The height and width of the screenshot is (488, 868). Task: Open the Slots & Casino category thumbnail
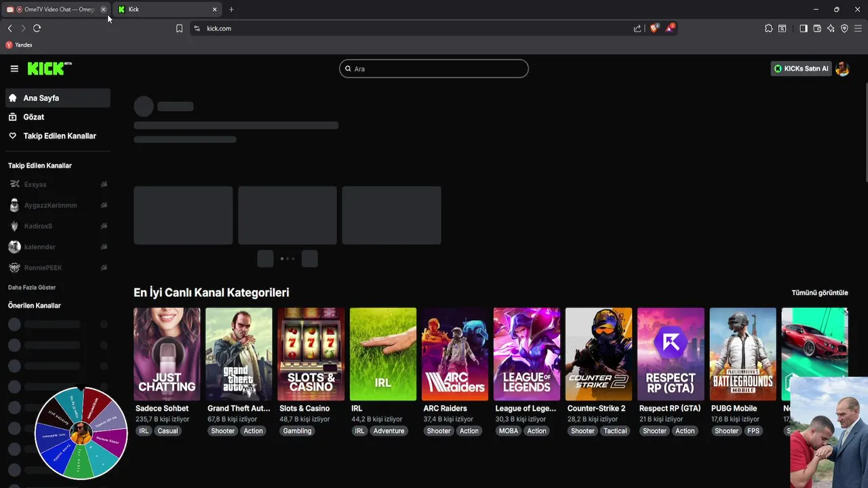[311, 354]
